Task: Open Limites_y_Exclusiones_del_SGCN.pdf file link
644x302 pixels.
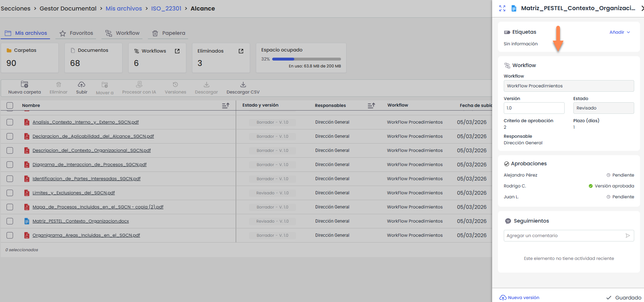Action: click(x=74, y=193)
